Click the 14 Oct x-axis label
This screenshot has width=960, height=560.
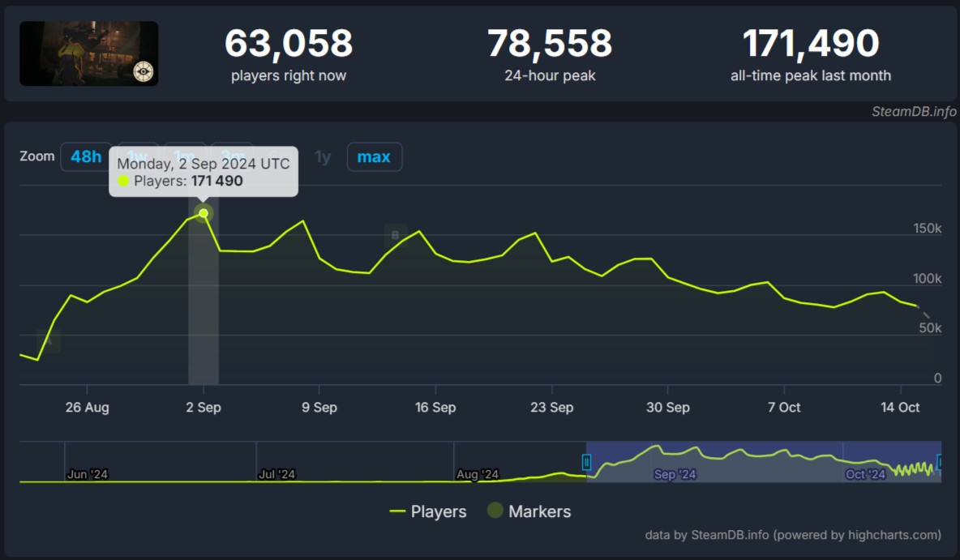click(x=900, y=407)
